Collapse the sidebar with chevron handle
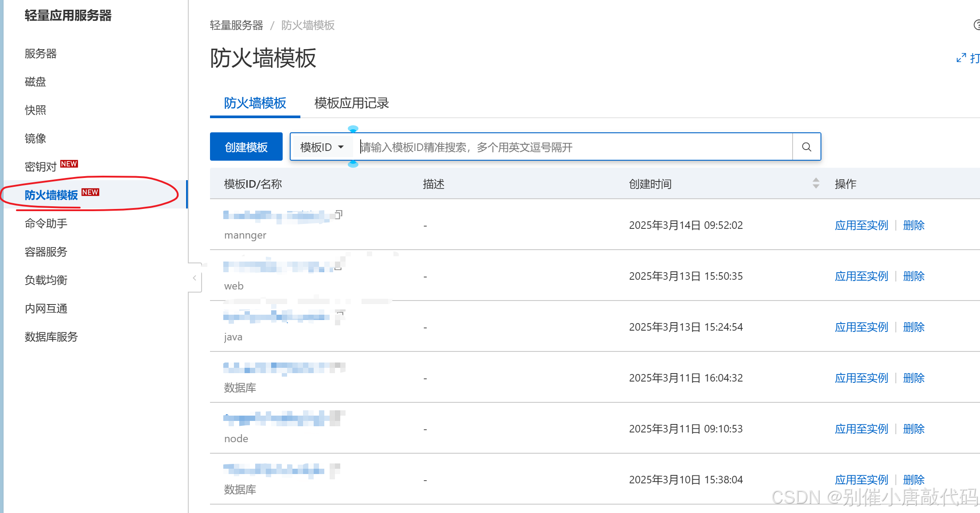 [x=194, y=278]
